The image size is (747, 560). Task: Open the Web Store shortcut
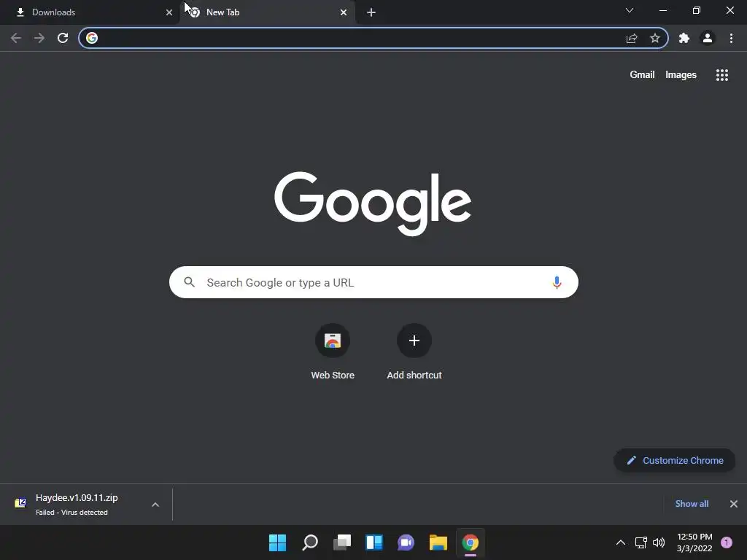tap(333, 352)
